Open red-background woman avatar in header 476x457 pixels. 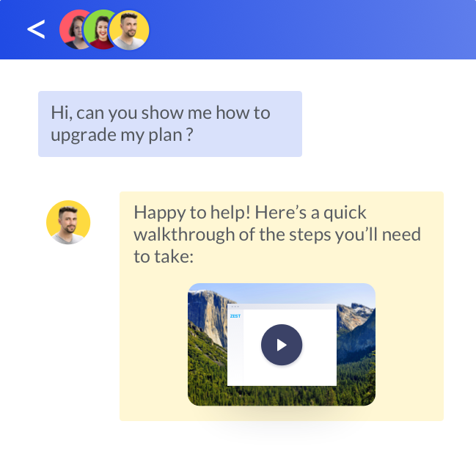[x=71, y=29]
